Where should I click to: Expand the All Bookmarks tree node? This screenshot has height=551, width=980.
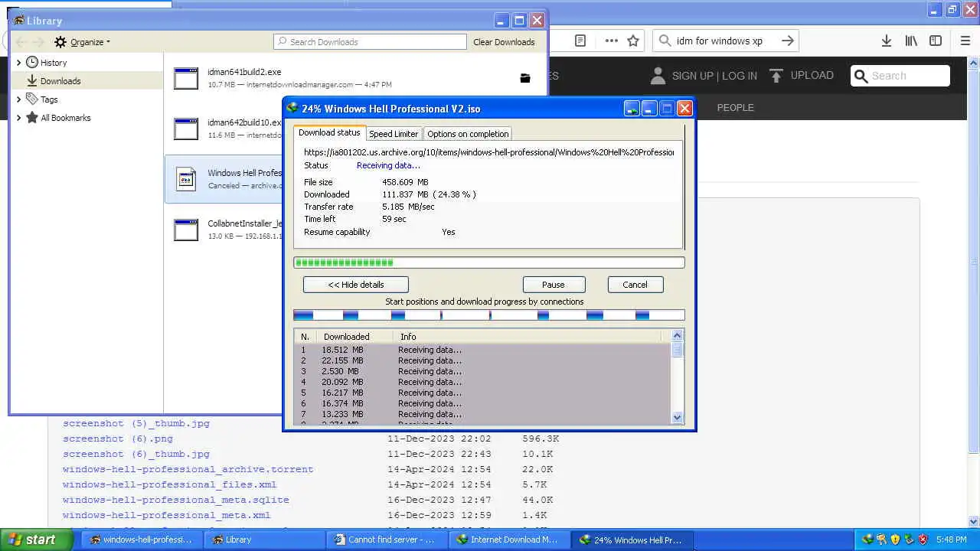(x=19, y=118)
